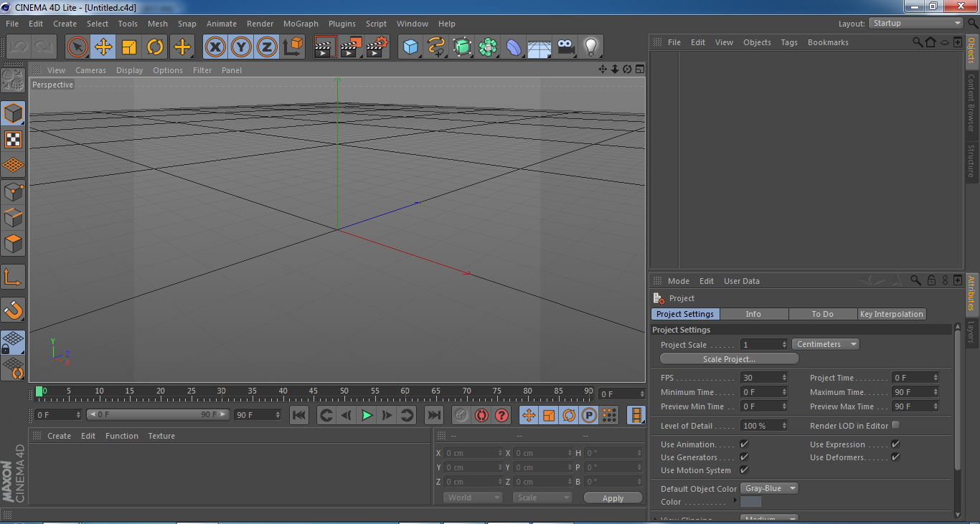Expand the Color disclosure triangle
This screenshot has width=980, height=524.
point(735,500)
